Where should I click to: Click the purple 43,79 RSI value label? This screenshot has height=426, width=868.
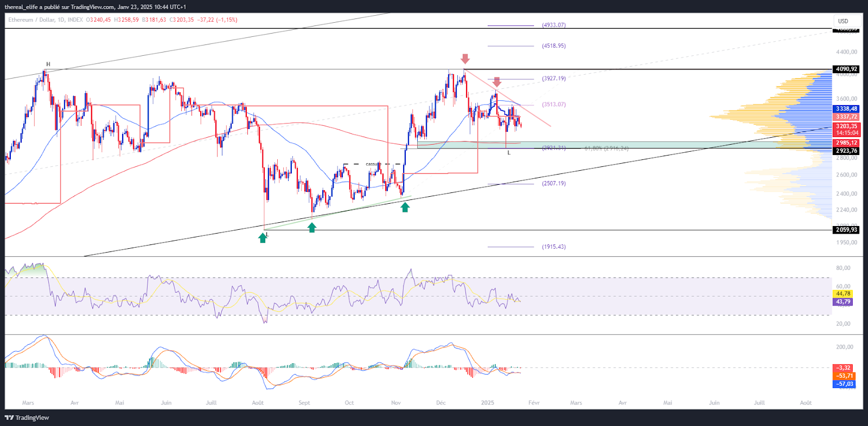pos(843,302)
